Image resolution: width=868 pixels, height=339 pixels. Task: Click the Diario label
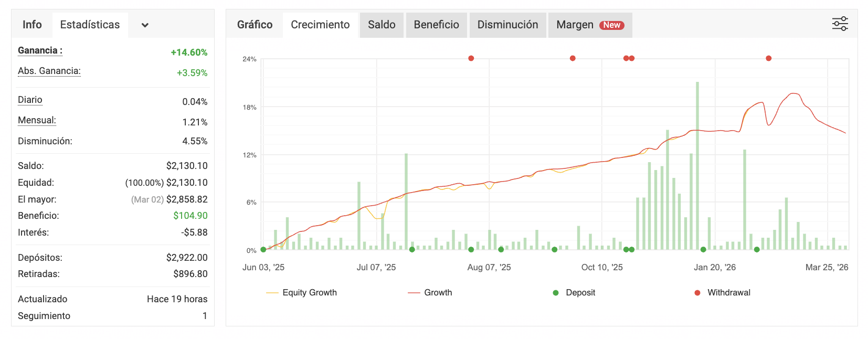point(30,100)
